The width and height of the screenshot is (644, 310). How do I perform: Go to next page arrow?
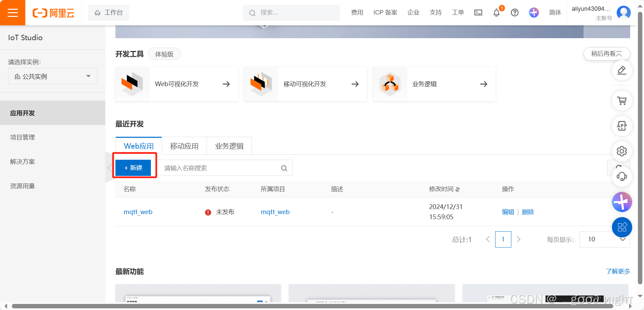519,239
